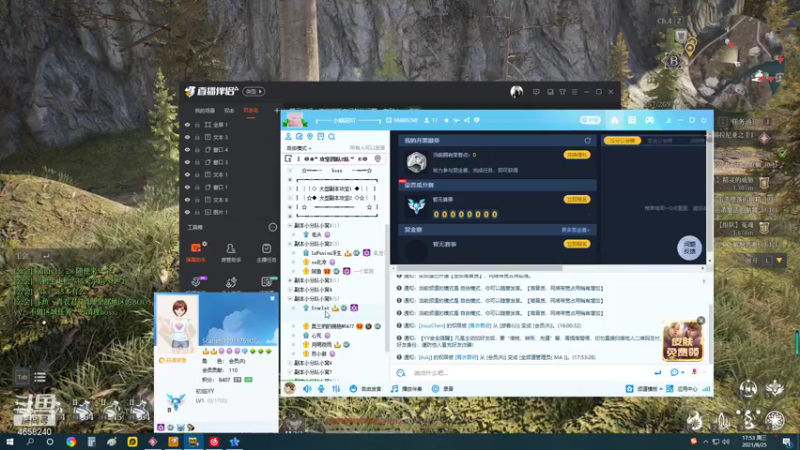Select 大型副本攻堡1 channel
The height and width of the screenshot is (450, 800).
pos(335,189)
